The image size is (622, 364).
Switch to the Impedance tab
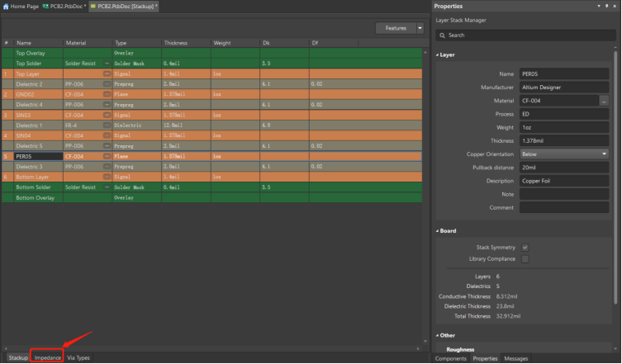pyautogui.click(x=48, y=358)
